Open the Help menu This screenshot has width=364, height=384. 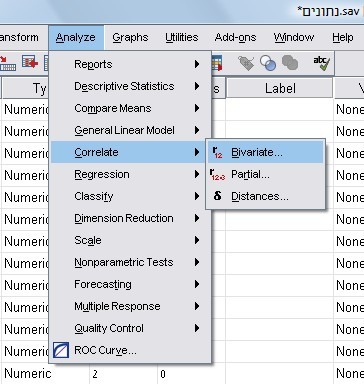click(x=343, y=37)
